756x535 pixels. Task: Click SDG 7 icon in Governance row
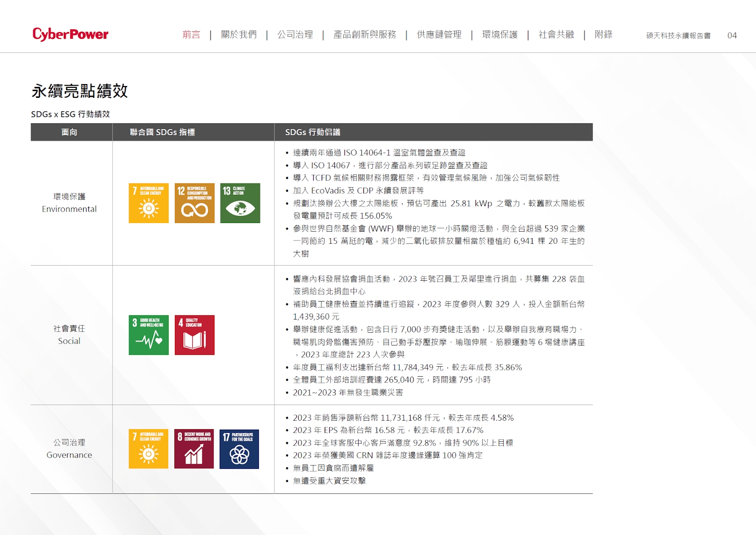pos(148,449)
